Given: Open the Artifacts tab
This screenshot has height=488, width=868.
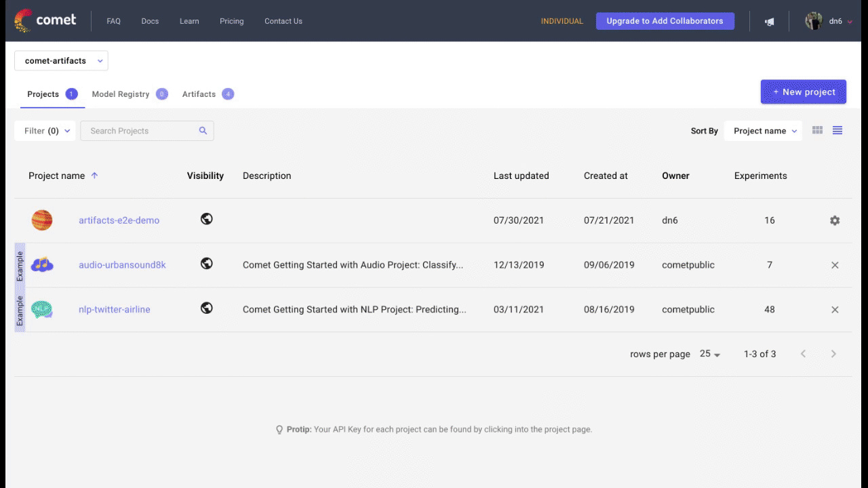Looking at the screenshot, I should [199, 94].
